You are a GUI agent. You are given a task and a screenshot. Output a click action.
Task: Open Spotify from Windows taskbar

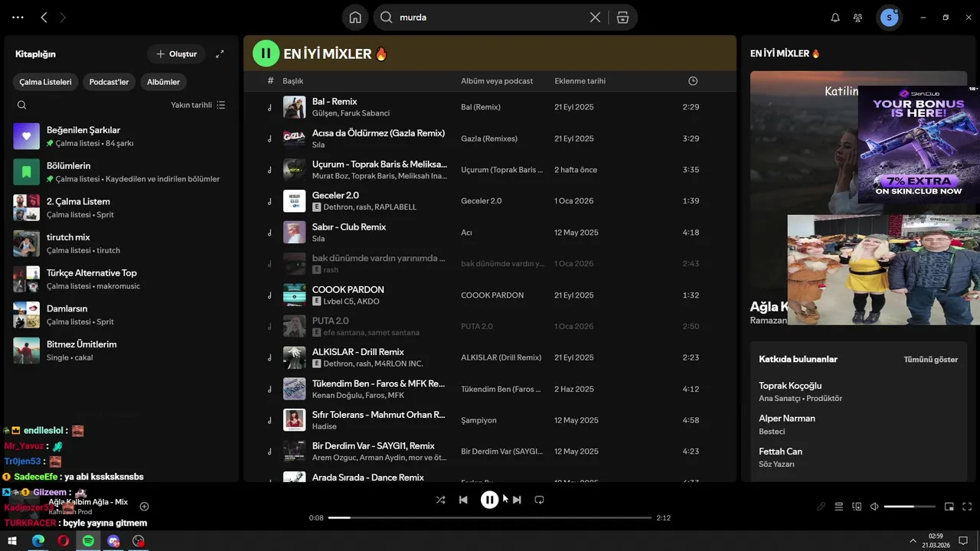coord(88,540)
